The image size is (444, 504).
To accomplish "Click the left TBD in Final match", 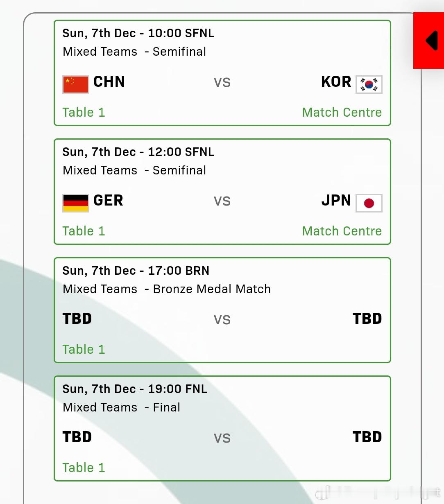I will tap(77, 437).
